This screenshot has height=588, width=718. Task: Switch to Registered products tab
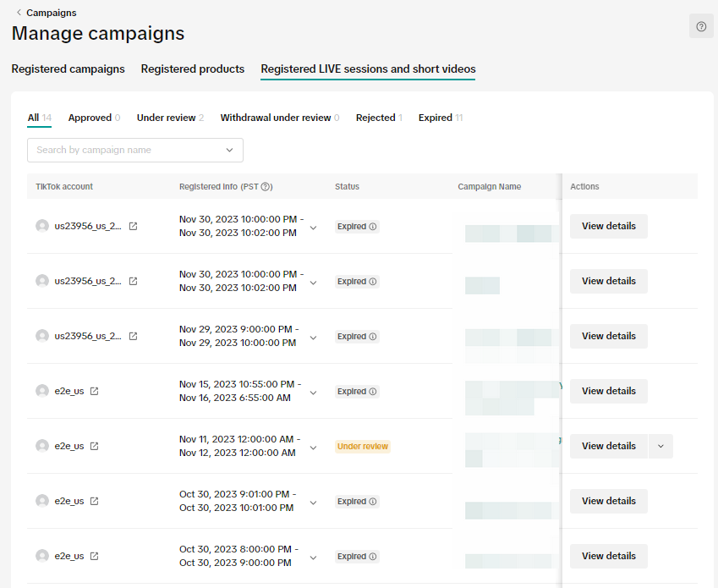coord(193,69)
